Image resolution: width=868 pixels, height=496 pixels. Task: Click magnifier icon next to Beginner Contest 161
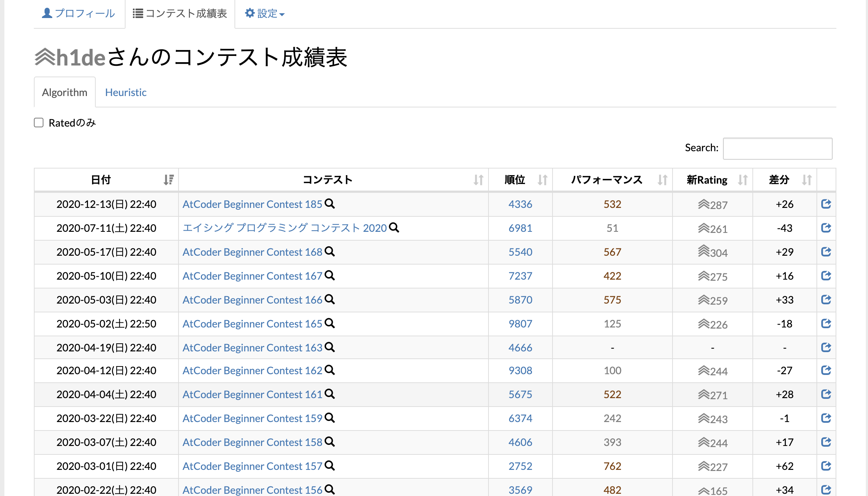click(330, 394)
